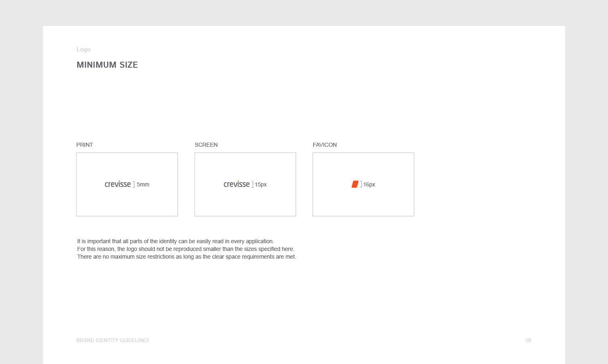Click sentence starting 'It is important that'

click(176, 241)
